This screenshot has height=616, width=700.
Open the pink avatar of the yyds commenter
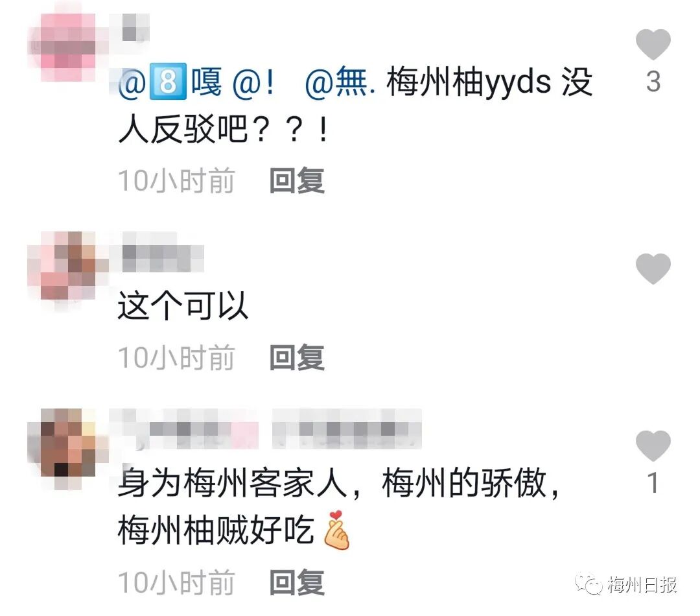click(x=68, y=47)
